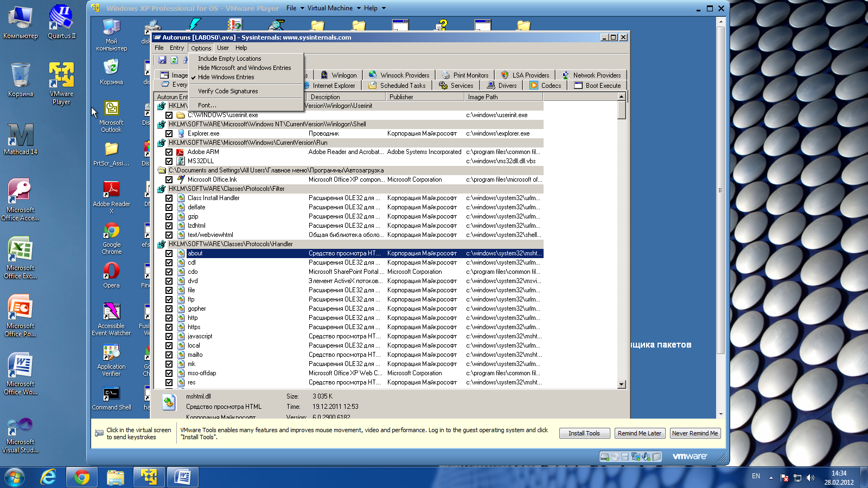Switch to the Boot Execute tab
The height and width of the screenshot is (488, 868).
(597, 86)
